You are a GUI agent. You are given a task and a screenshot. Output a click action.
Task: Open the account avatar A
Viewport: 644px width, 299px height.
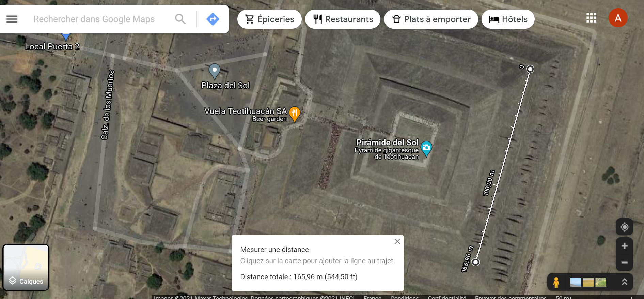[618, 18]
